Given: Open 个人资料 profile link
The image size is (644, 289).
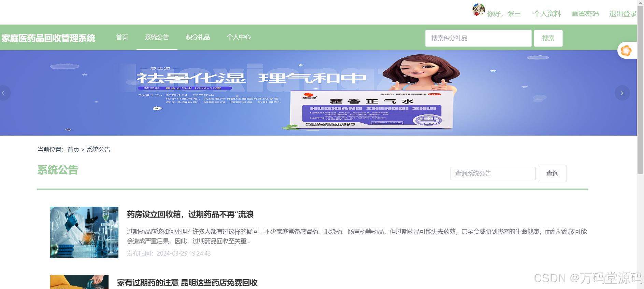Looking at the screenshot, I should point(547,14).
